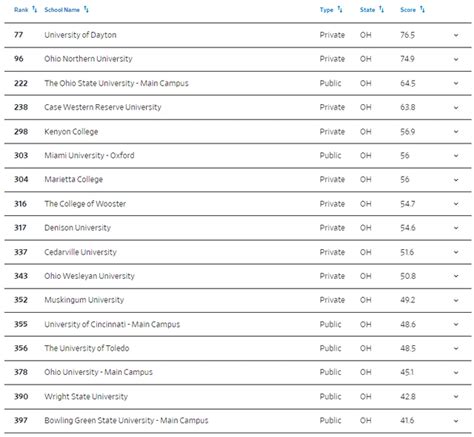This screenshot has height=437, width=474.
Task: Click Private type in Denison University row
Action: pyautogui.click(x=332, y=228)
